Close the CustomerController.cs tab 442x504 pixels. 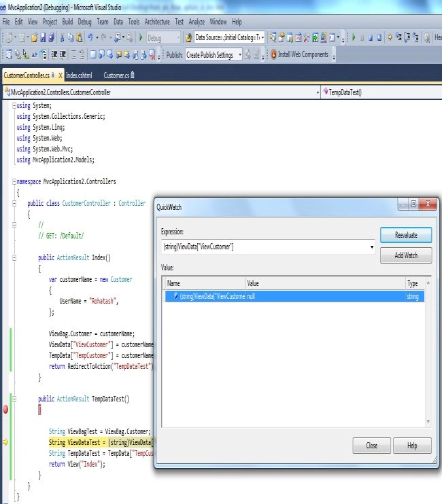(x=60, y=75)
